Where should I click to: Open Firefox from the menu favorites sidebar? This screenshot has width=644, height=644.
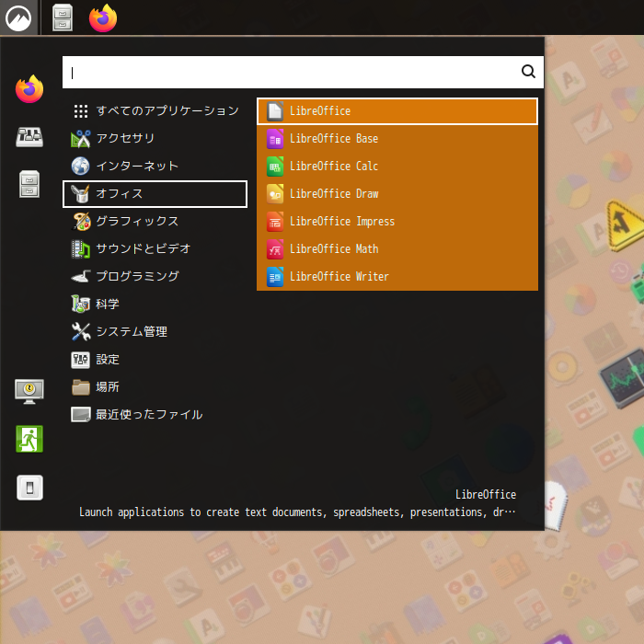[29, 88]
